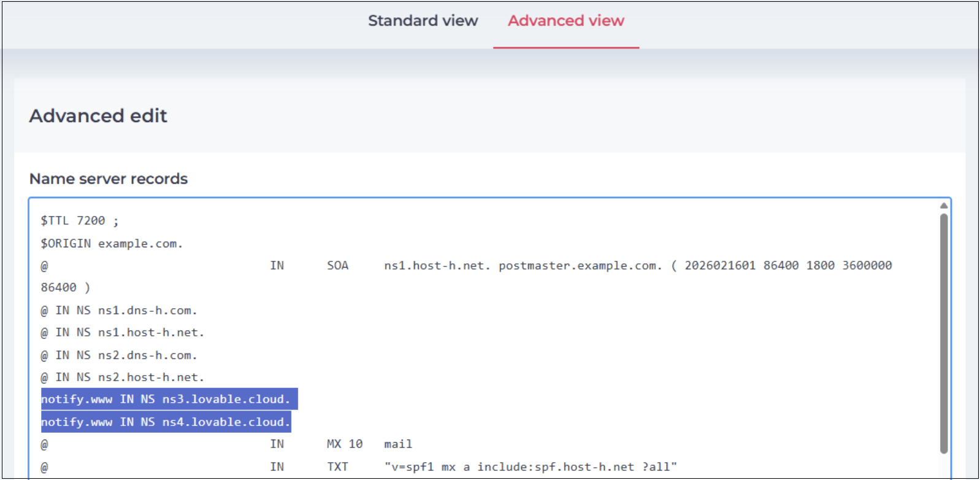Click the Advanced edit heading
This screenshot has width=980, height=480.
[x=98, y=116]
